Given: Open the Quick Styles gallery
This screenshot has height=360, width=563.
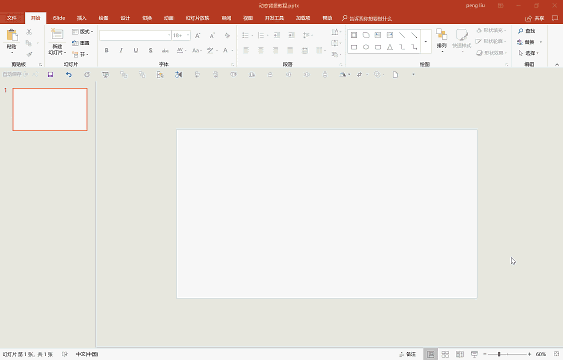Looking at the screenshot, I should (461, 41).
